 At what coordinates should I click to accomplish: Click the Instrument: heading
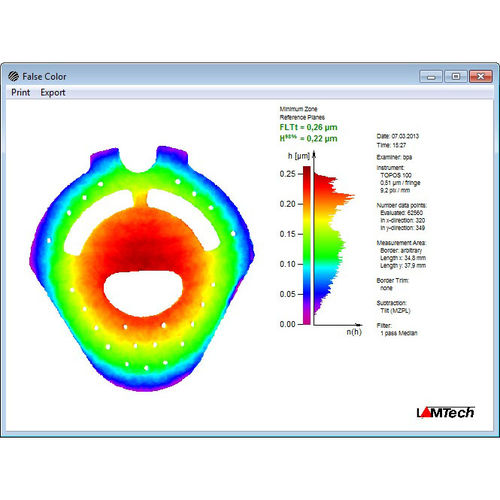390,167
